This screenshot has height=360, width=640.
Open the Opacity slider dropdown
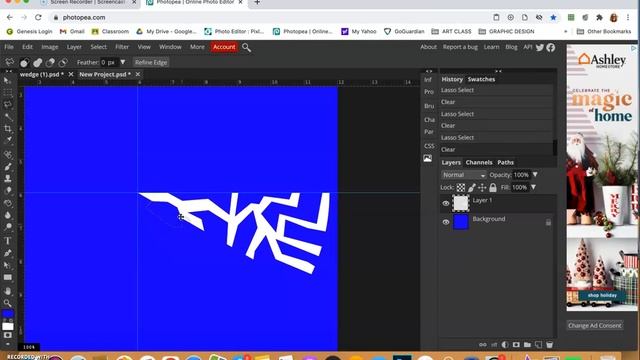click(535, 175)
